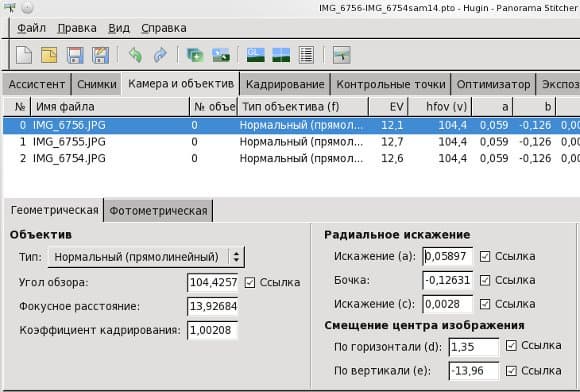Click the Undo arrow icon
This screenshot has width=580, height=392.
tap(135, 55)
